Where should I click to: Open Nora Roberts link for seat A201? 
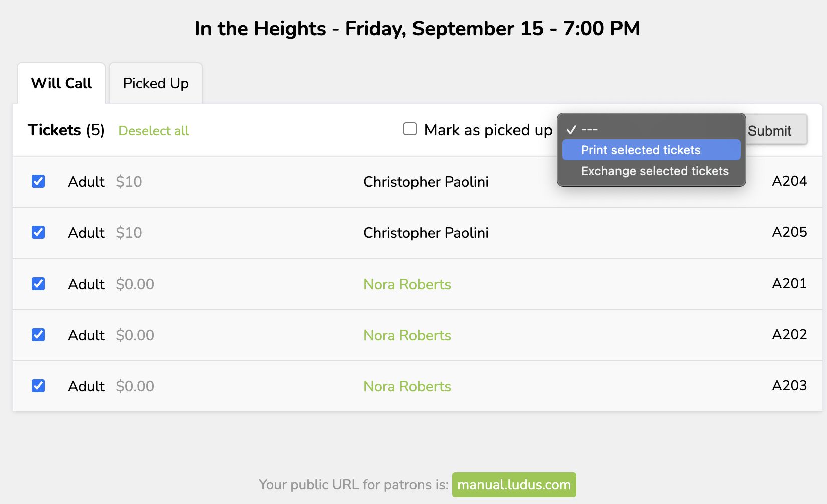[x=407, y=284]
